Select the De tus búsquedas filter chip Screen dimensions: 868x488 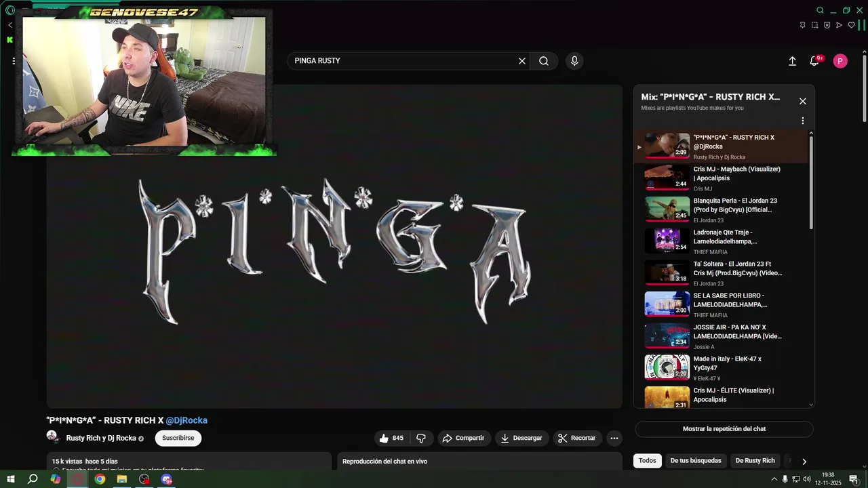coord(696,461)
